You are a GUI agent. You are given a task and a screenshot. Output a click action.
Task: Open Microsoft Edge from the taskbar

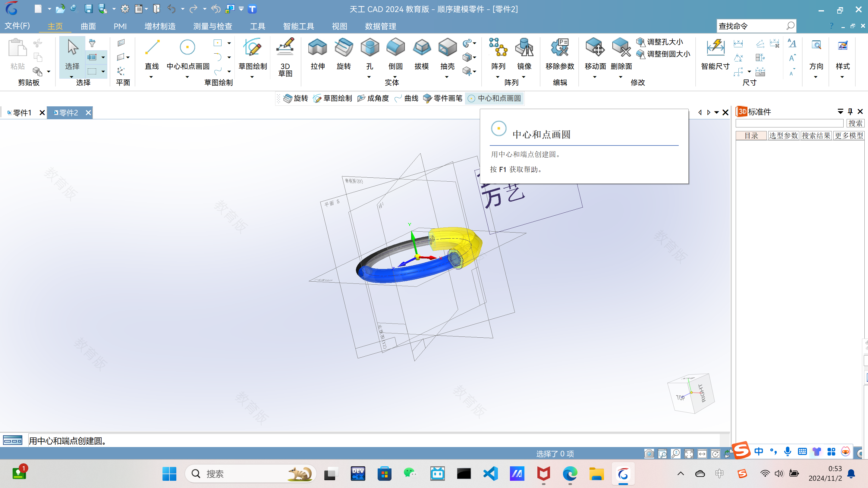click(570, 474)
